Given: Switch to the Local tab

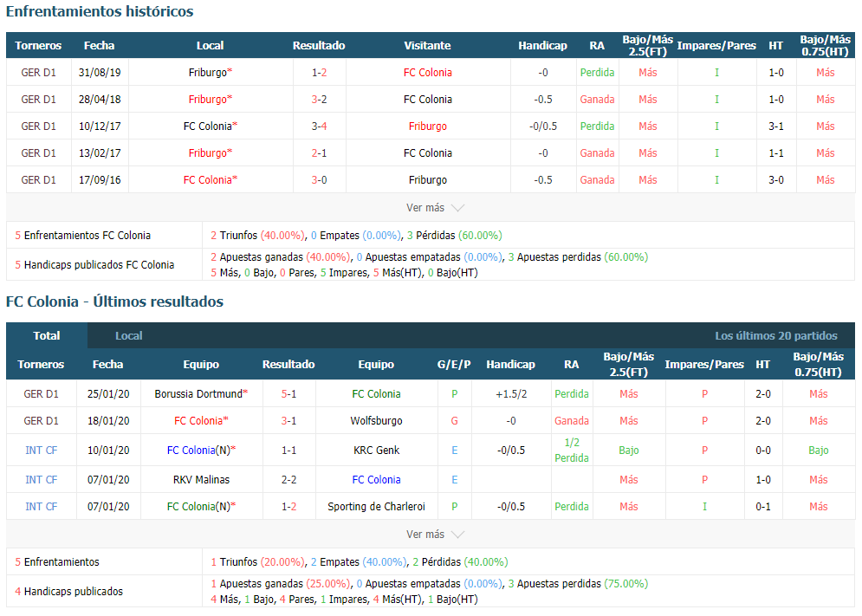Looking at the screenshot, I should coord(128,335).
